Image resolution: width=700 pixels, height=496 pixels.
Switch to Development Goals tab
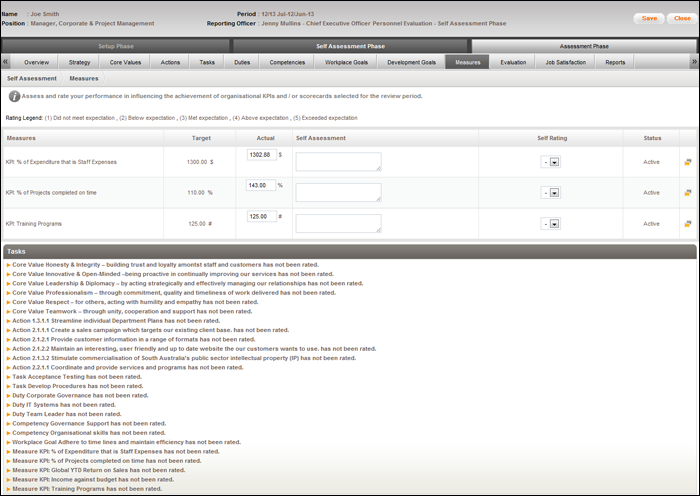pos(411,63)
